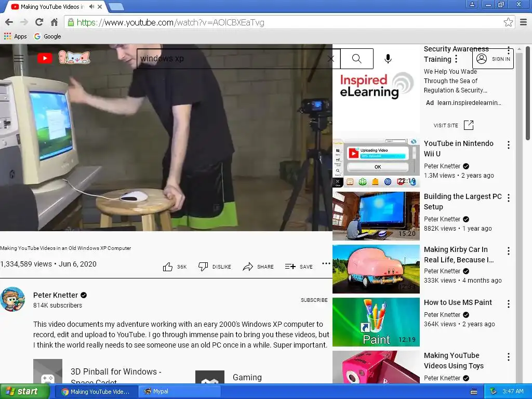
Task: Open the Making YouTube Videos Using Toys title
Action: (x=454, y=361)
